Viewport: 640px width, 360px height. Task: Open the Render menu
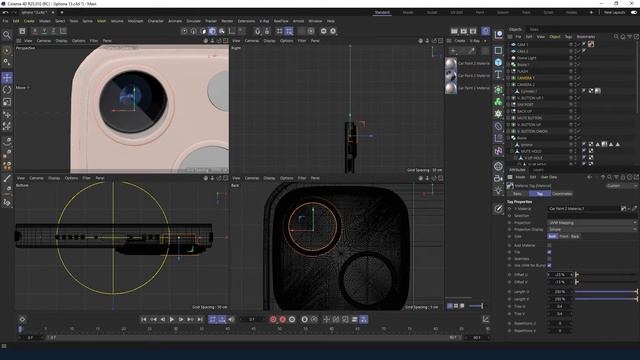click(227, 21)
